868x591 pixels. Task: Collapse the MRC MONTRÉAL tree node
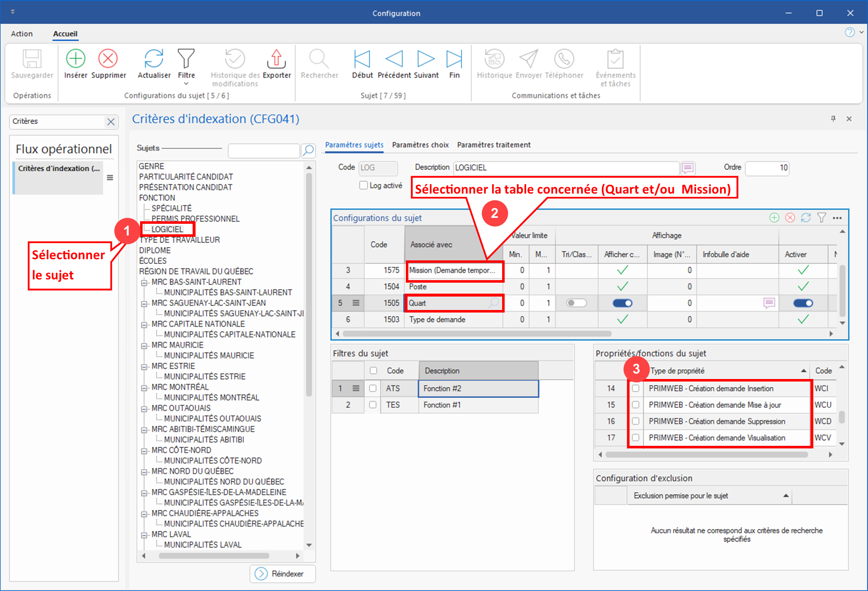coord(144,387)
